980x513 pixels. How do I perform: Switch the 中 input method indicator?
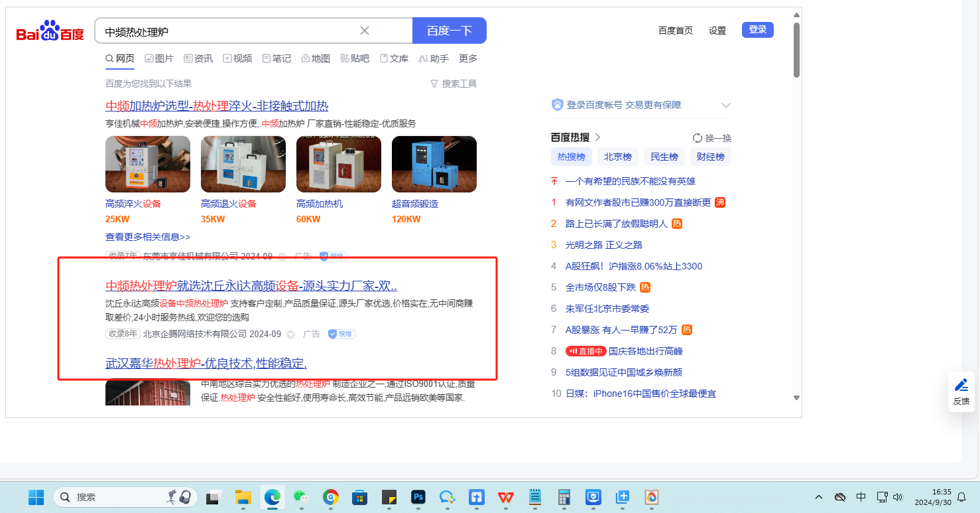[861, 497]
